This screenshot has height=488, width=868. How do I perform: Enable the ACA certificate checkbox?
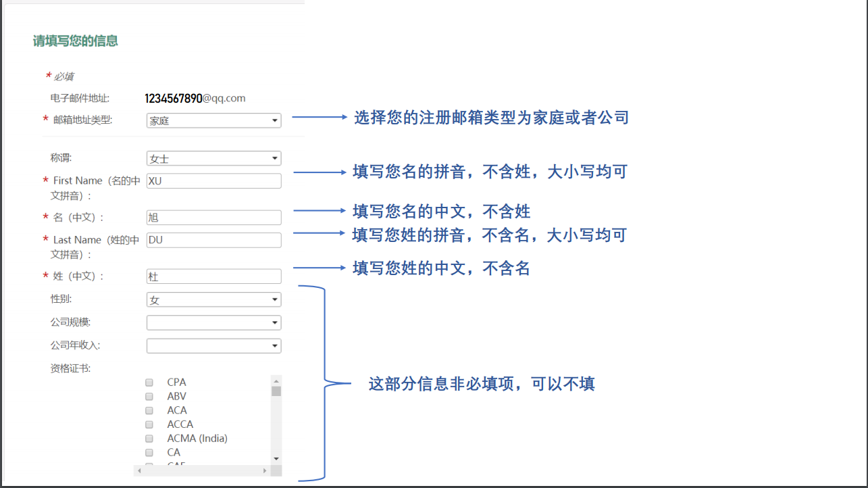149,410
